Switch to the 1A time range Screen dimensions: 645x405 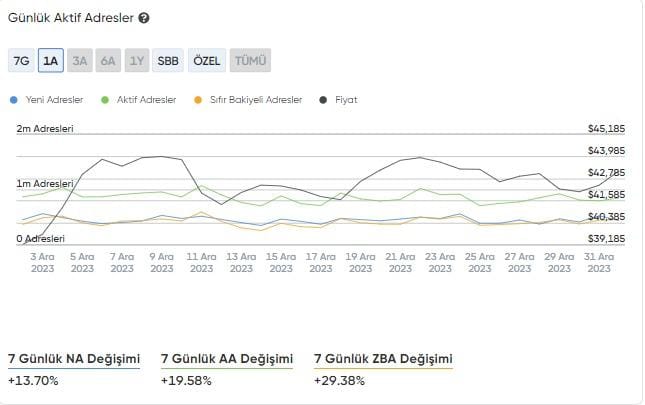[x=51, y=61]
